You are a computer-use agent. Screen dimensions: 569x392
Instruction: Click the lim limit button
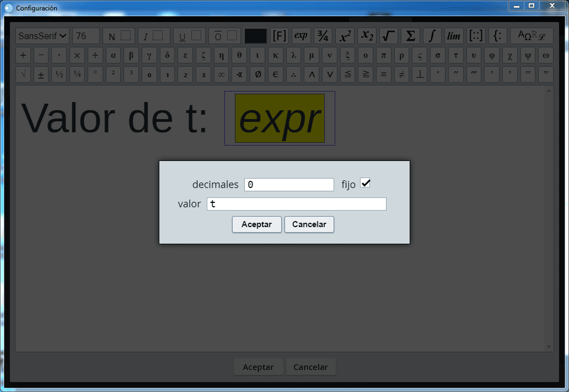454,36
